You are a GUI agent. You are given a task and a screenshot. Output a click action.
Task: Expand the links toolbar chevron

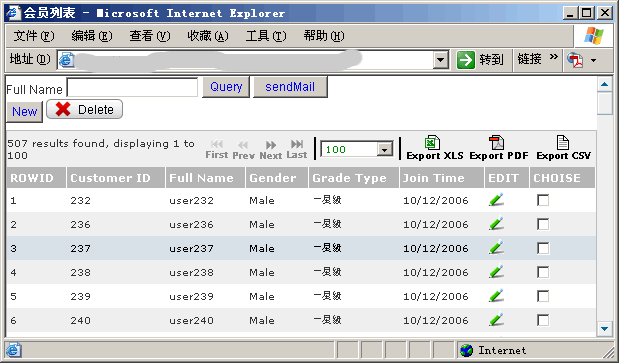553,56
